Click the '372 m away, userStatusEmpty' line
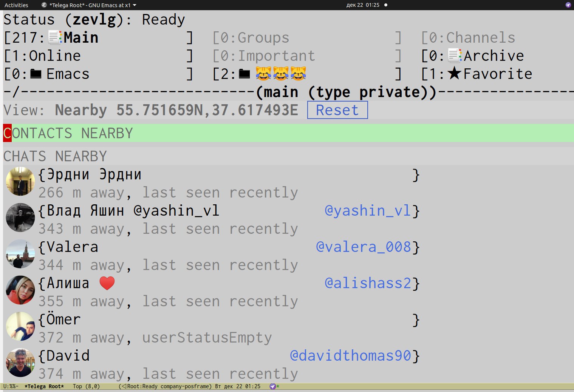Screen dimensions: 574x392 tap(155, 338)
